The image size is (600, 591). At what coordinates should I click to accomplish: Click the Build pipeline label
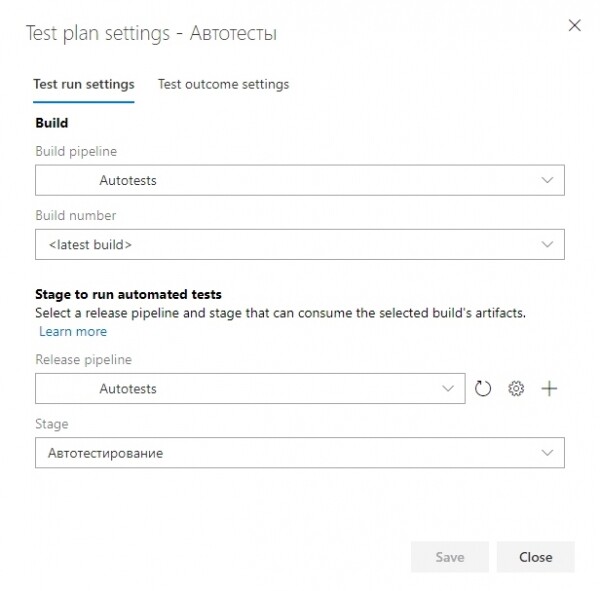(76, 151)
